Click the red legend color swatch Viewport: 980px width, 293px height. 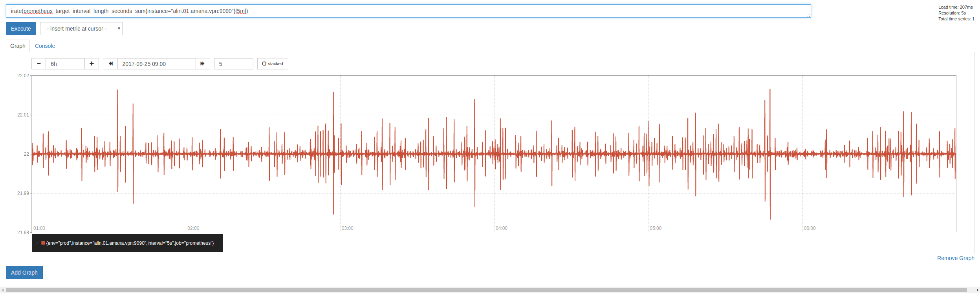tap(43, 243)
